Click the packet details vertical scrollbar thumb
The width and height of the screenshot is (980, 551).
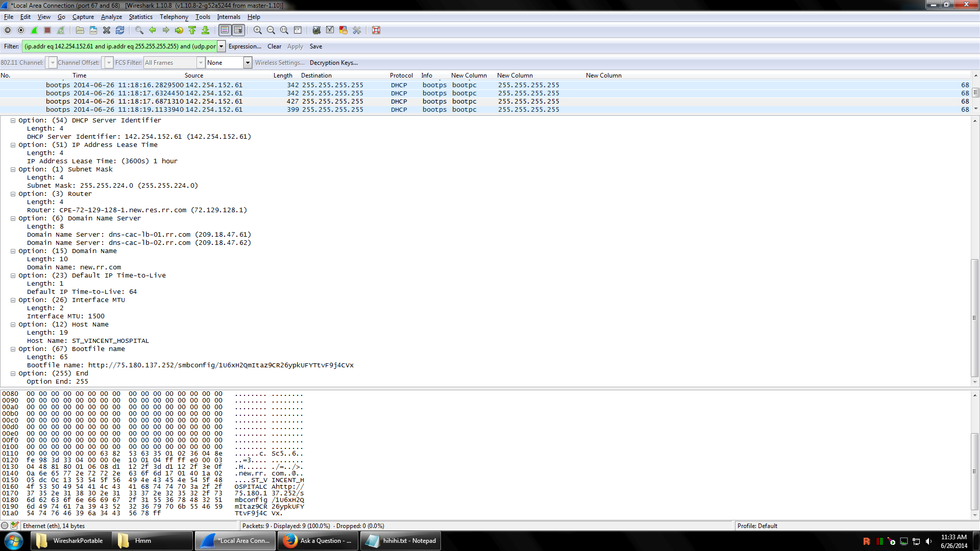(975, 318)
